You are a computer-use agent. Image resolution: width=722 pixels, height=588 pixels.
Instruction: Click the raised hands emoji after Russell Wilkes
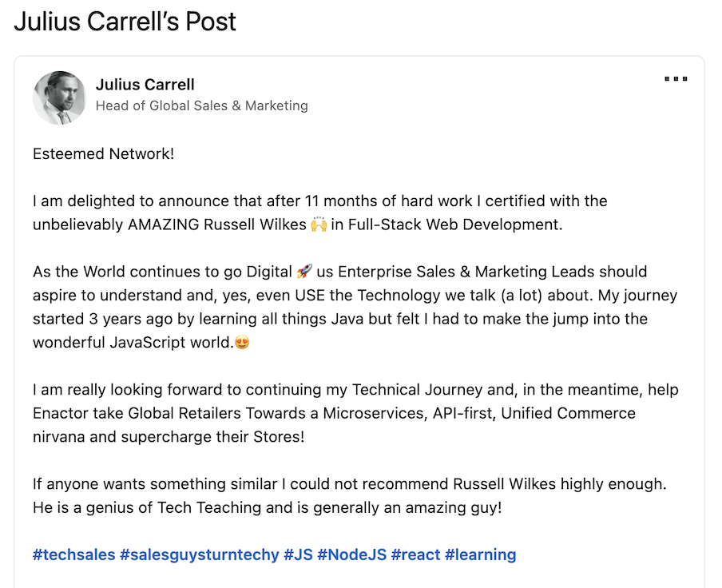coord(319,224)
